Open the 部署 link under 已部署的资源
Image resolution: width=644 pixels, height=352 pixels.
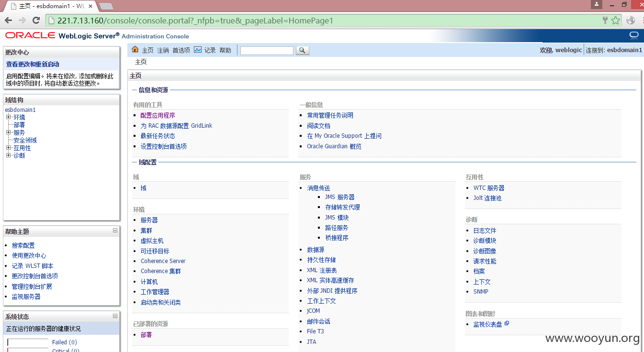(x=146, y=335)
